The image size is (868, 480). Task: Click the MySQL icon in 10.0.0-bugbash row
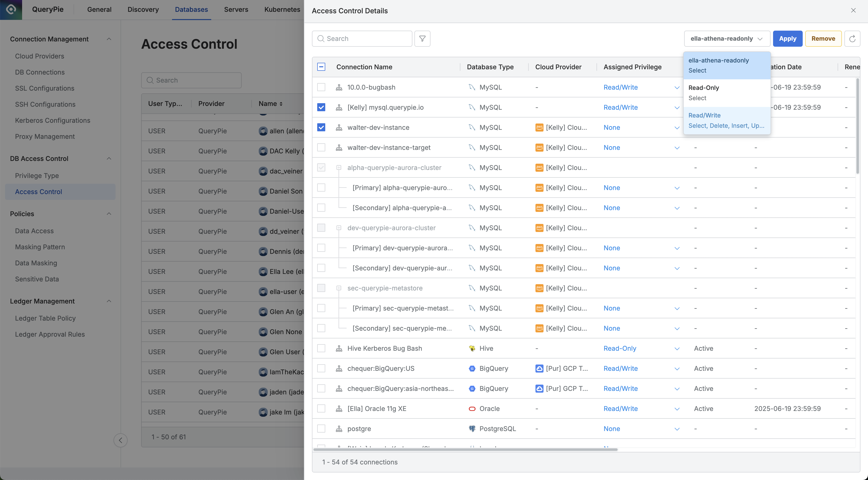pyautogui.click(x=472, y=88)
